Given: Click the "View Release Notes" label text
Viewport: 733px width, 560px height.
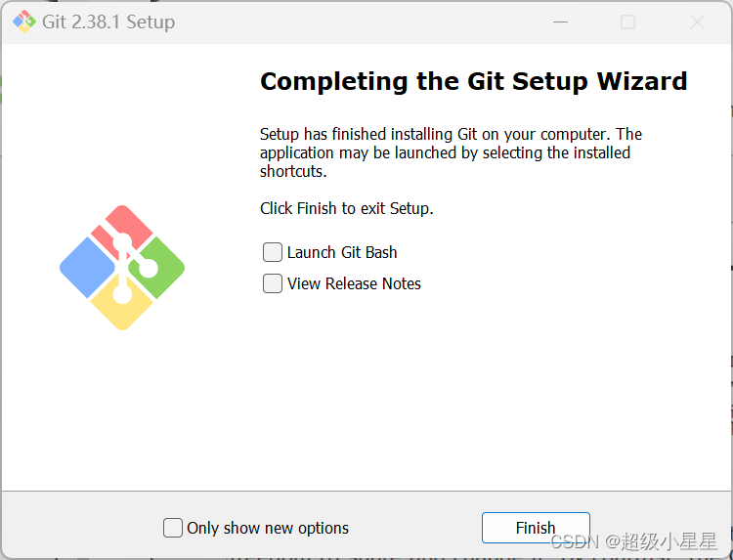Looking at the screenshot, I should click(x=354, y=283).
